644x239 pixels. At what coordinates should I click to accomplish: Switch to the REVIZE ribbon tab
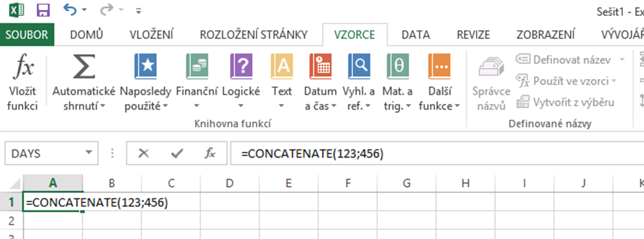click(473, 35)
